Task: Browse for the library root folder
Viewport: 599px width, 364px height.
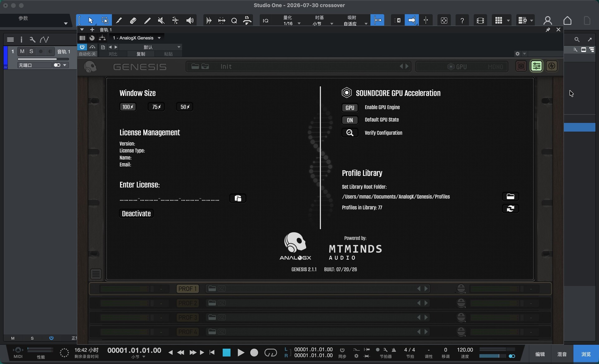Action: (x=510, y=197)
